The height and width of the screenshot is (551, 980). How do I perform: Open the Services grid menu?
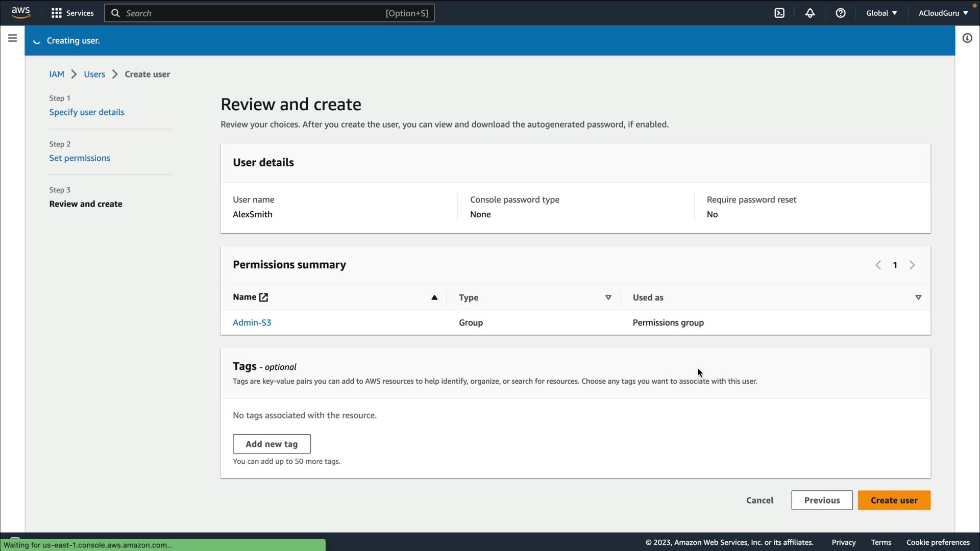pyautogui.click(x=72, y=13)
